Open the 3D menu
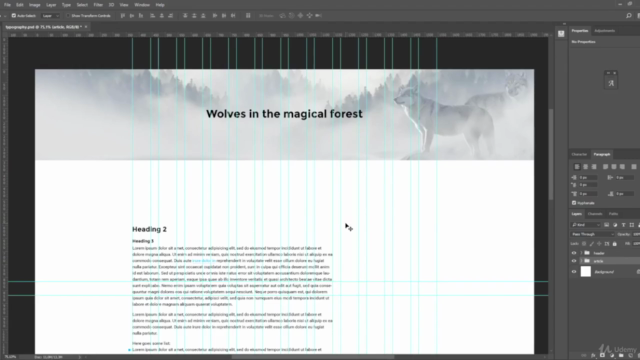The image size is (640, 360). coord(111,5)
